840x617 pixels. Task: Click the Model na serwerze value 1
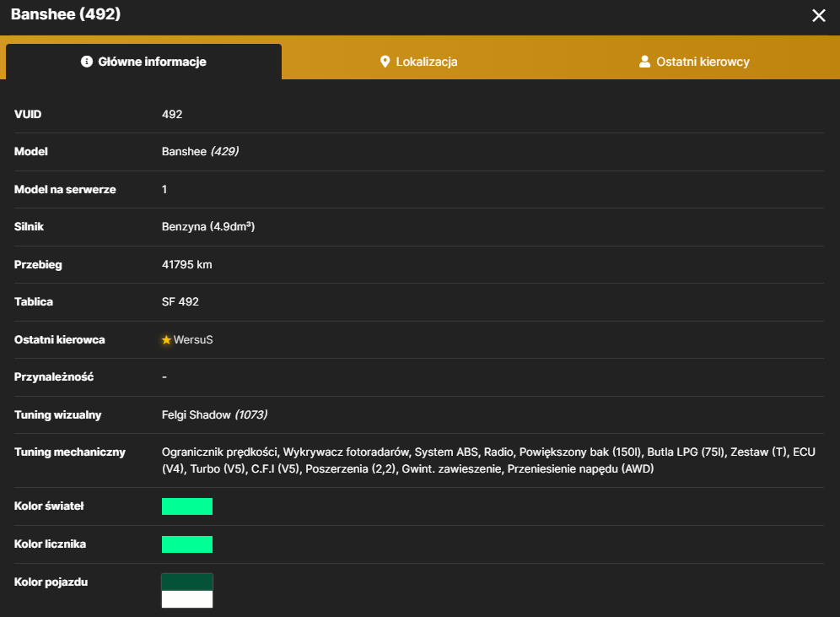tap(164, 189)
